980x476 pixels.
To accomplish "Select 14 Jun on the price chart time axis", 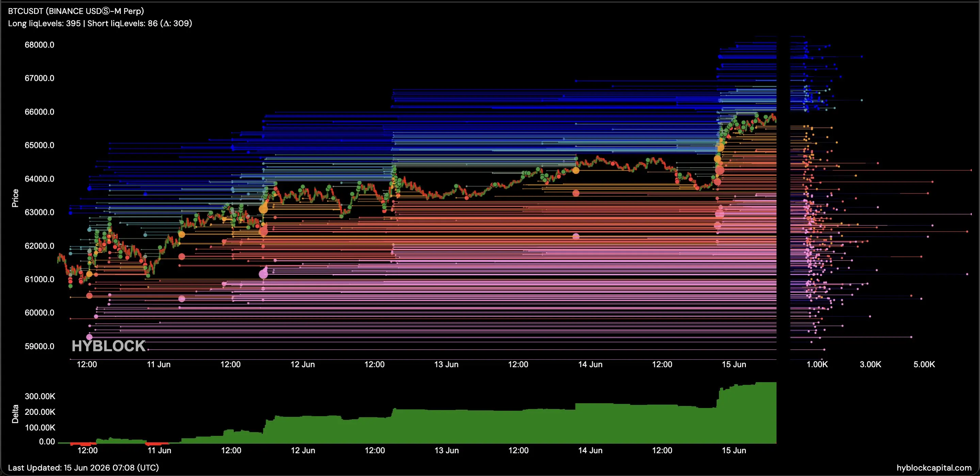I will tap(590, 364).
